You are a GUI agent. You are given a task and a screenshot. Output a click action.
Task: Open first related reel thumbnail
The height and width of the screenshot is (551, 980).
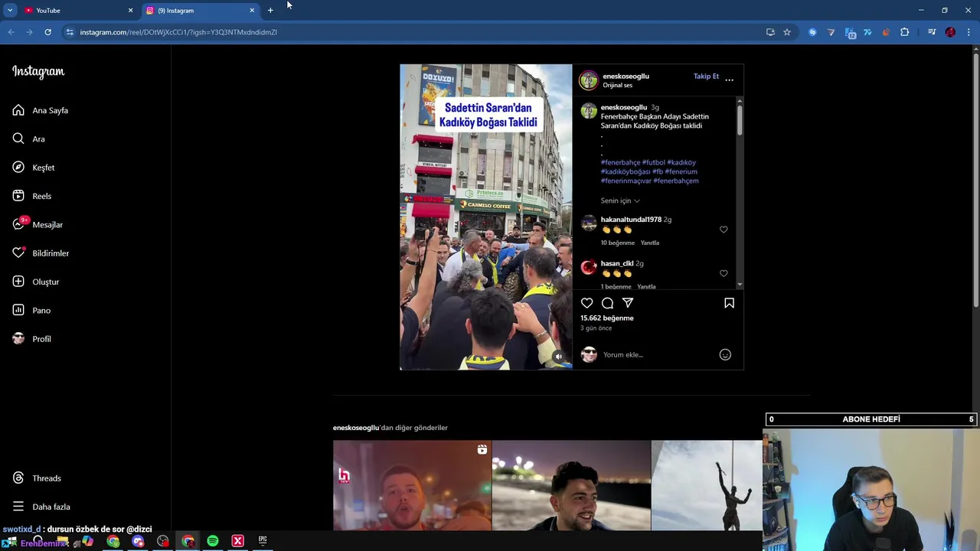click(x=412, y=485)
